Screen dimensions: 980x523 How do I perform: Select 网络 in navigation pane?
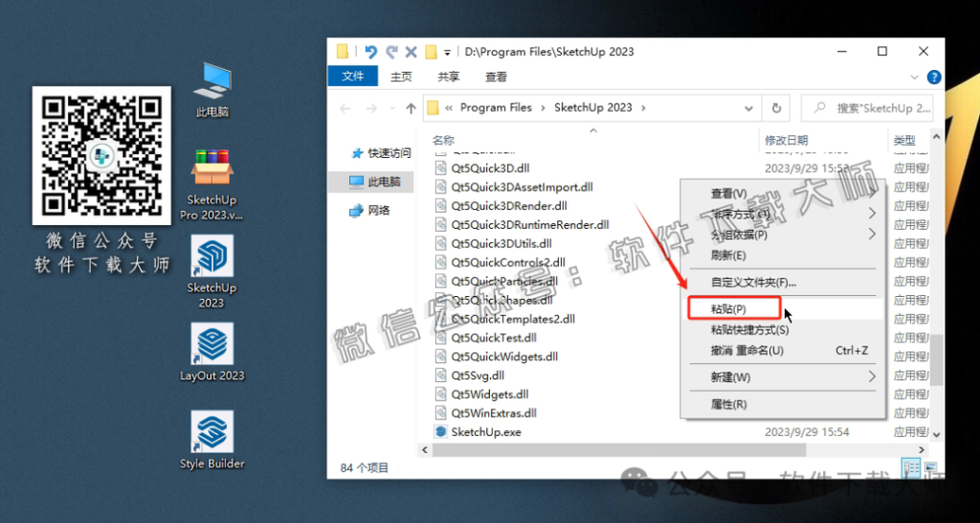point(370,211)
